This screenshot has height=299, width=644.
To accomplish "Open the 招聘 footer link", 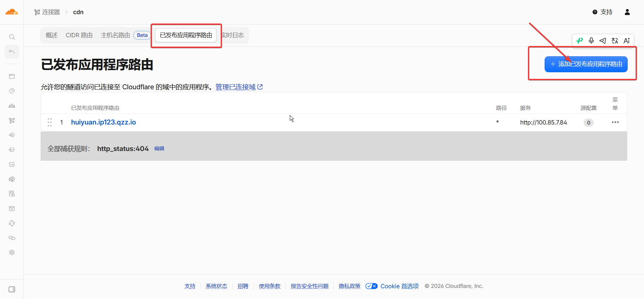I will (243, 286).
